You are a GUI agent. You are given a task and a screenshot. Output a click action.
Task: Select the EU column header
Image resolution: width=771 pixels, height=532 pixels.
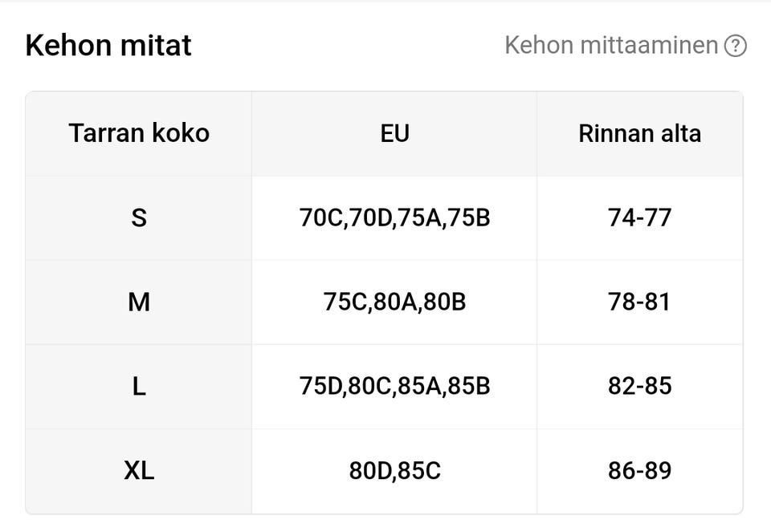coord(394,133)
